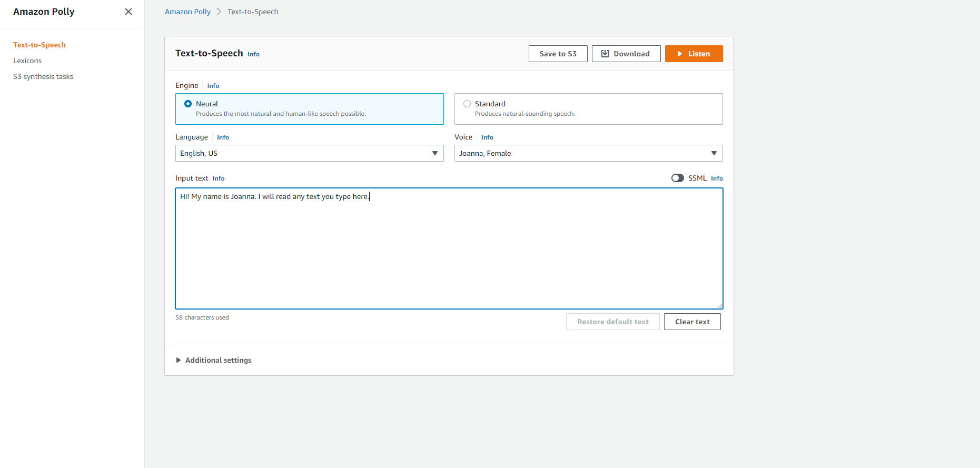
Task: Open Lexicons in the sidebar
Action: tap(27, 61)
